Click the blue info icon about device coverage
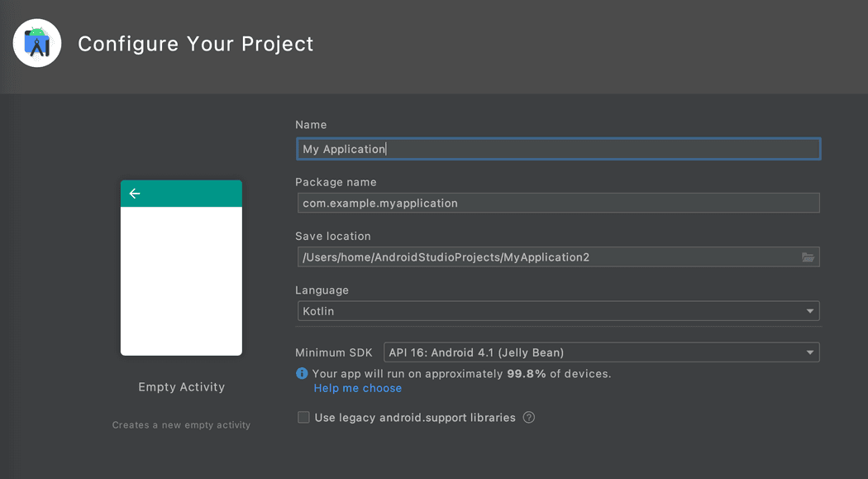868x479 pixels. [x=302, y=374]
